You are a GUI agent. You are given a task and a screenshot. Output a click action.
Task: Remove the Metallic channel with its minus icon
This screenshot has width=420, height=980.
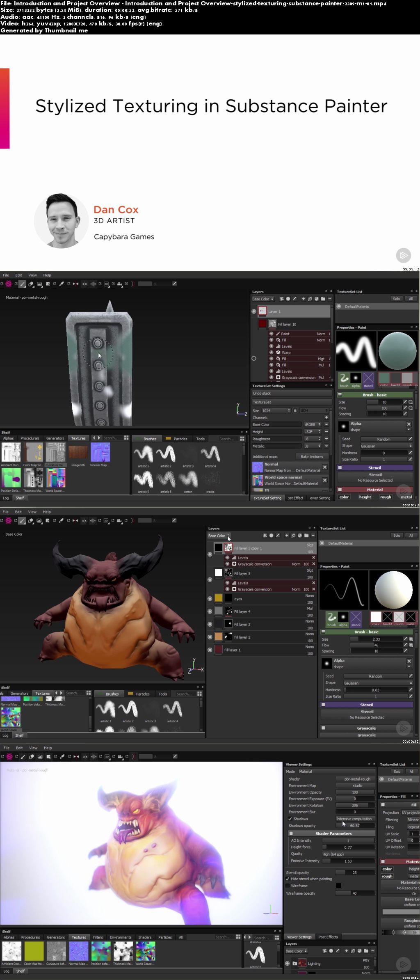(x=326, y=446)
